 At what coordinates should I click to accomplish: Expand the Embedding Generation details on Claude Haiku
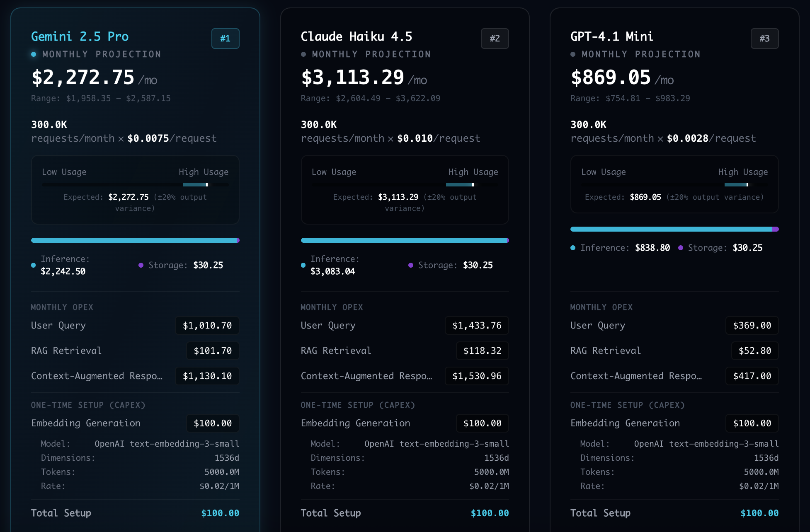click(x=355, y=423)
